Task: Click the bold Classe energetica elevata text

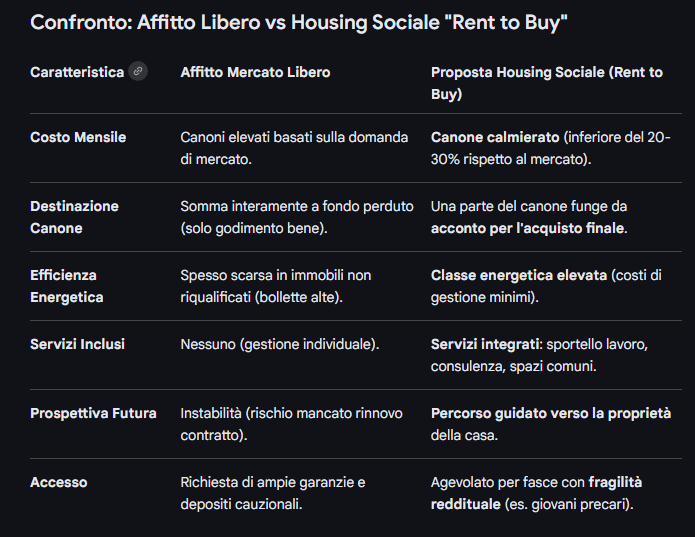Action: point(519,275)
